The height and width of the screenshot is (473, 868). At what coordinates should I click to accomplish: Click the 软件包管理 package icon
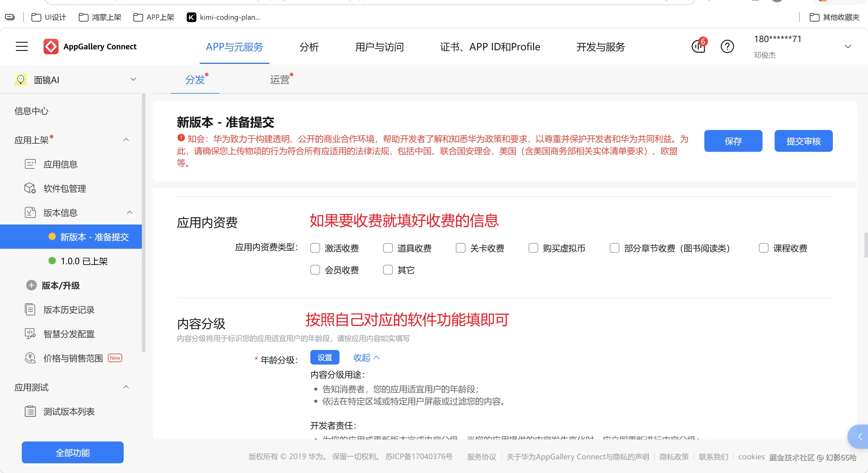click(x=30, y=188)
